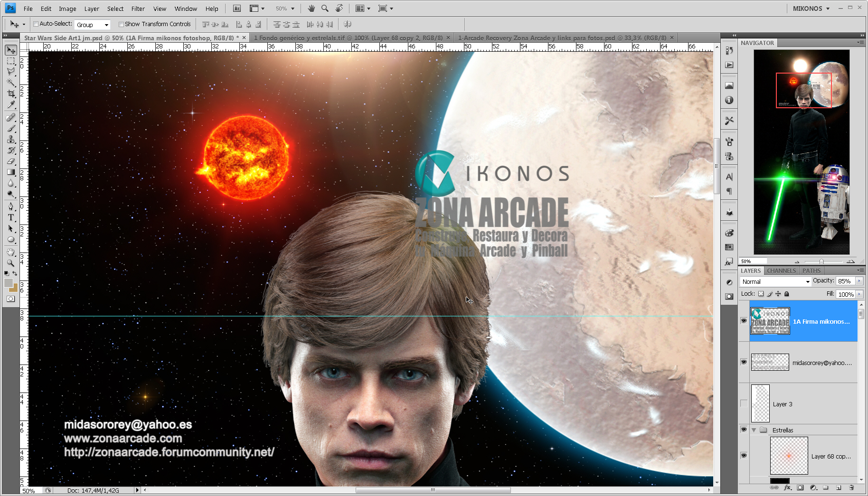Hide the Estrellas group
Screen dimensions: 868x496
[744, 430]
